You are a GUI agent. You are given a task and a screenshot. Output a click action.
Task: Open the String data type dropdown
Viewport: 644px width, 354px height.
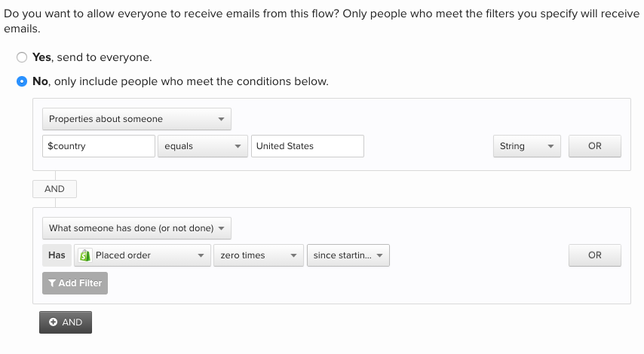click(x=526, y=146)
